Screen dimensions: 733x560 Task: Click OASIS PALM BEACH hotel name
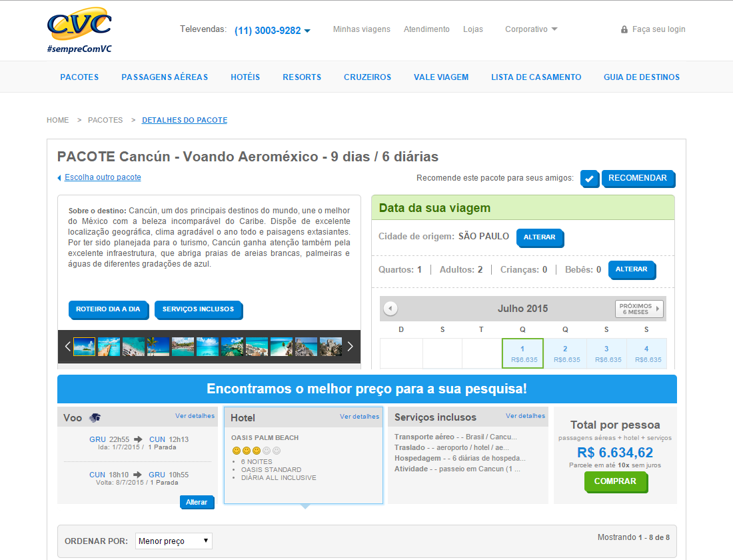coord(265,437)
